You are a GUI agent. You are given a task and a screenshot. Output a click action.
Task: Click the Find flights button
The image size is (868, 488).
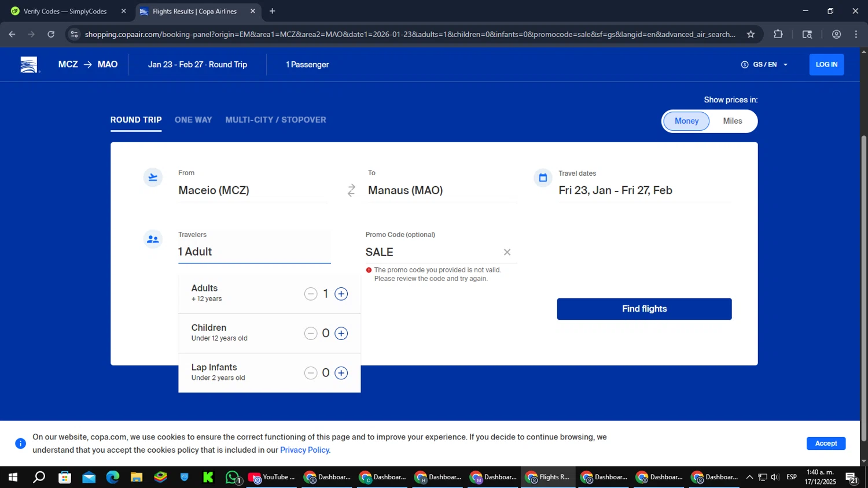(644, 309)
